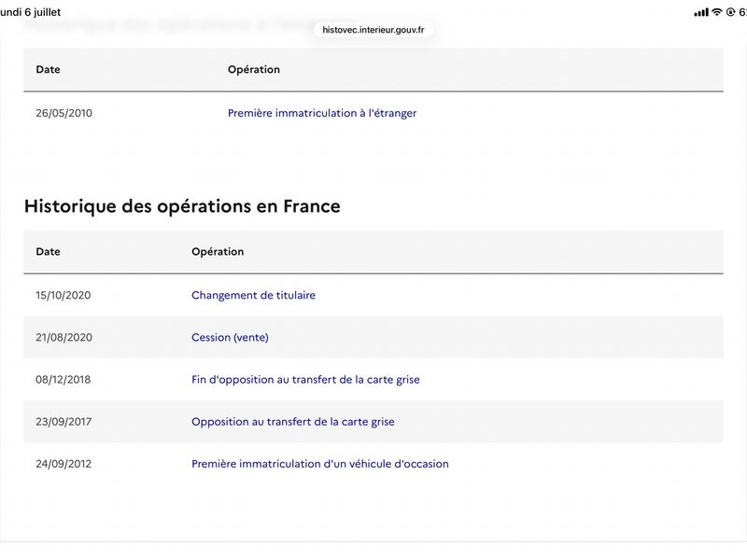
Task: Tap the histovec.interieur.gouv.fr address bar
Action: tap(373, 30)
